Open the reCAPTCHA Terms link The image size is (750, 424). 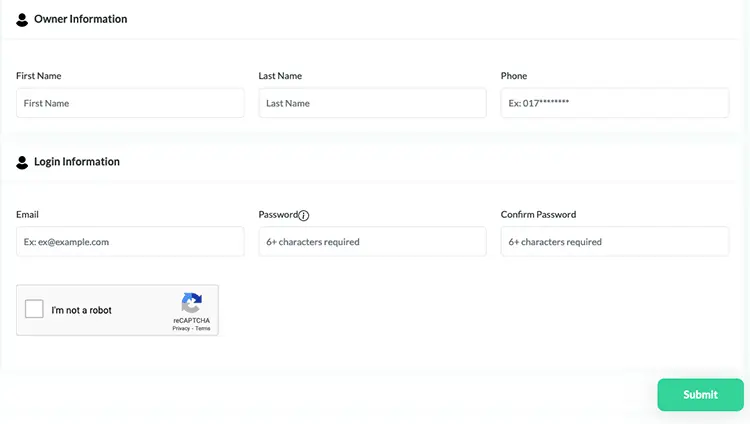[202, 329]
